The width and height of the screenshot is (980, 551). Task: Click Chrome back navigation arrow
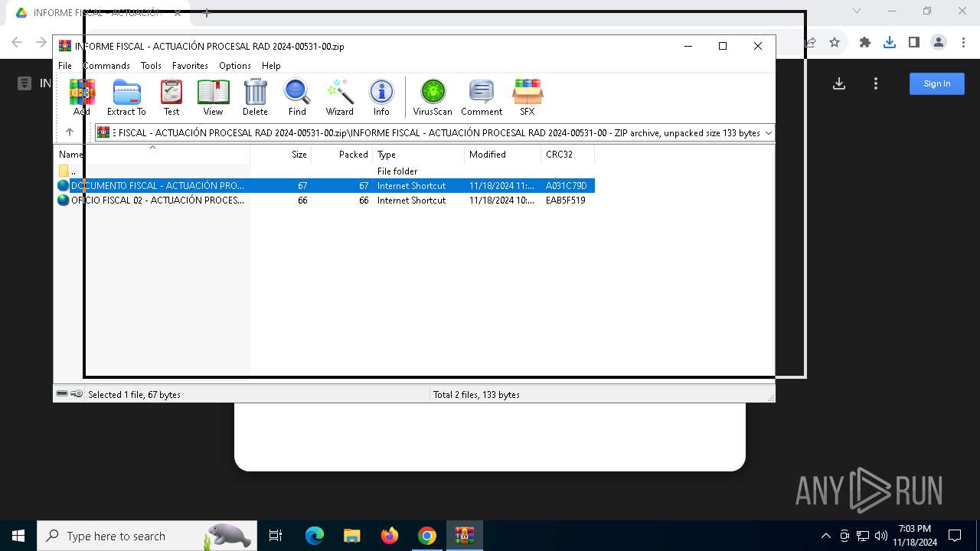pyautogui.click(x=17, y=42)
